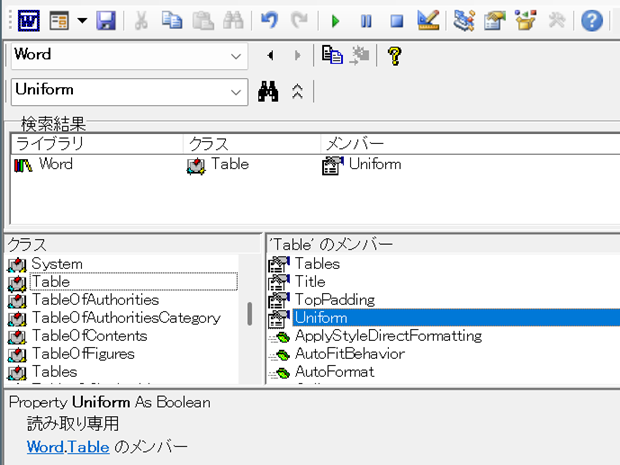The image size is (620, 465).
Task: Click the binoculars search icon
Action: click(268, 91)
